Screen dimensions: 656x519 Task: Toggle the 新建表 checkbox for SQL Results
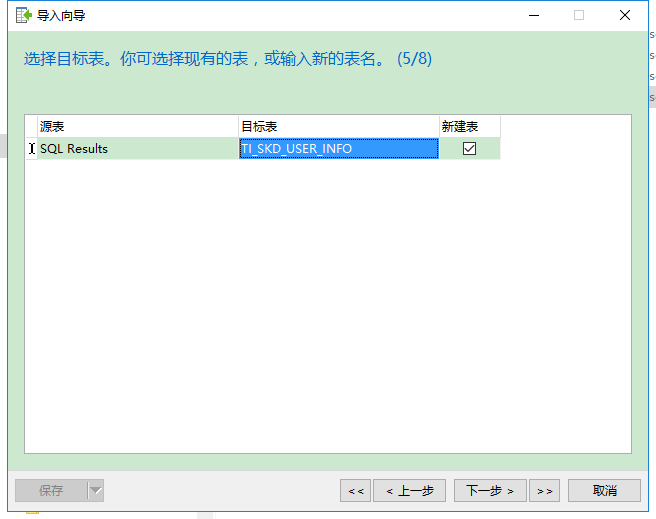point(469,148)
